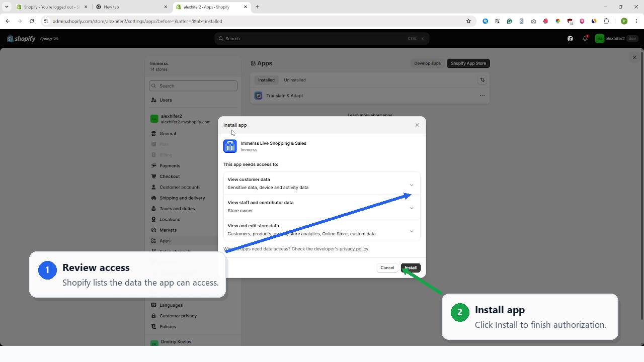Open the Chrome profile avatar P
644x362 pixels.
click(x=624, y=21)
